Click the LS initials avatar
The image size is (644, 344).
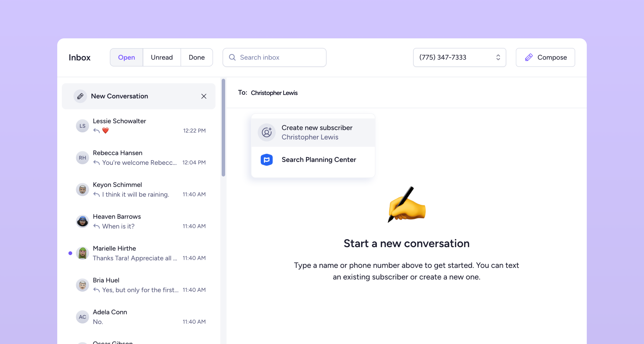click(x=82, y=126)
